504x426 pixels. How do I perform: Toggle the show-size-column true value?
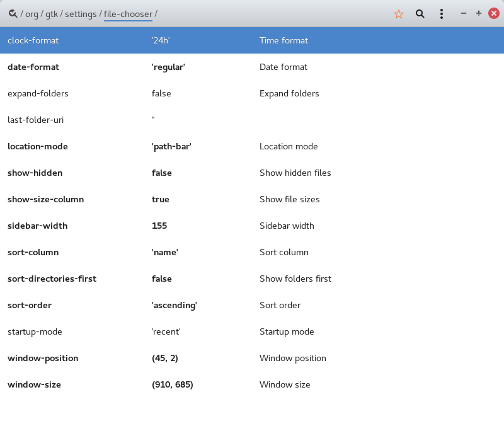tap(161, 199)
